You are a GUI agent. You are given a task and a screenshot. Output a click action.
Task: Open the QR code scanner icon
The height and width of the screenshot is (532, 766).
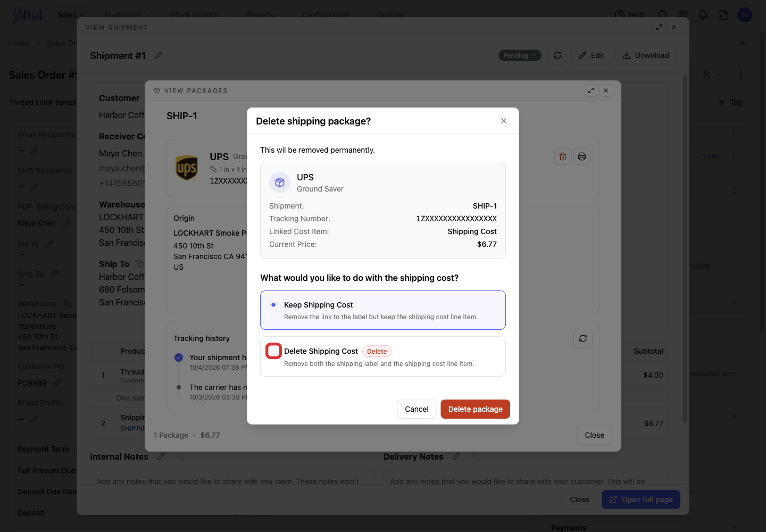coord(683,15)
